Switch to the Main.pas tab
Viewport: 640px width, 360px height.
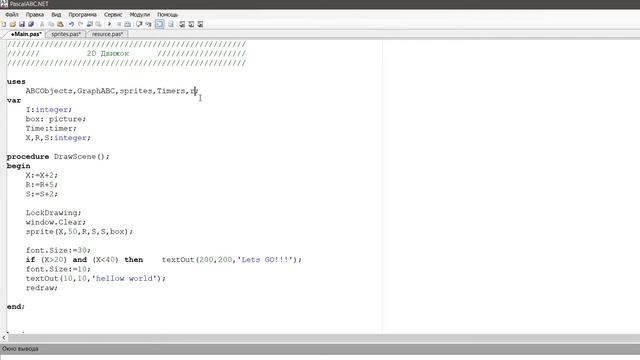tap(25, 34)
